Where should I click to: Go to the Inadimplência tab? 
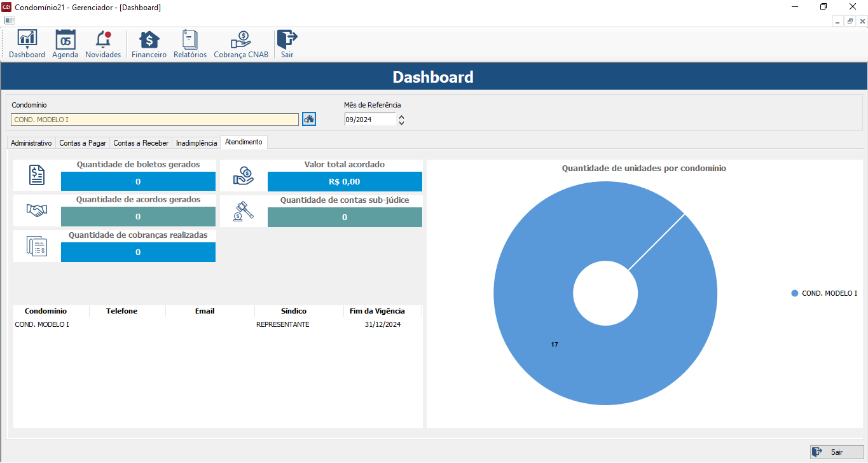[x=196, y=143]
